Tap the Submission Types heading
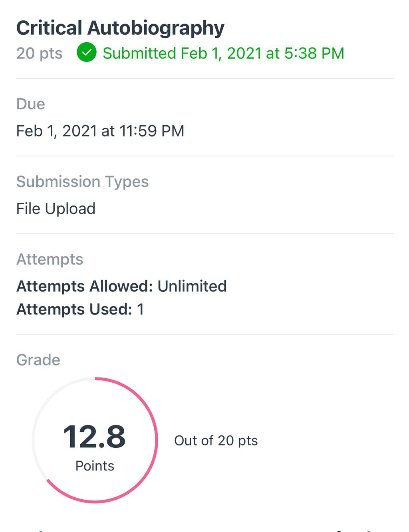Image resolution: width=409 pixels, height=532 pixels. [x=83, y=182]
